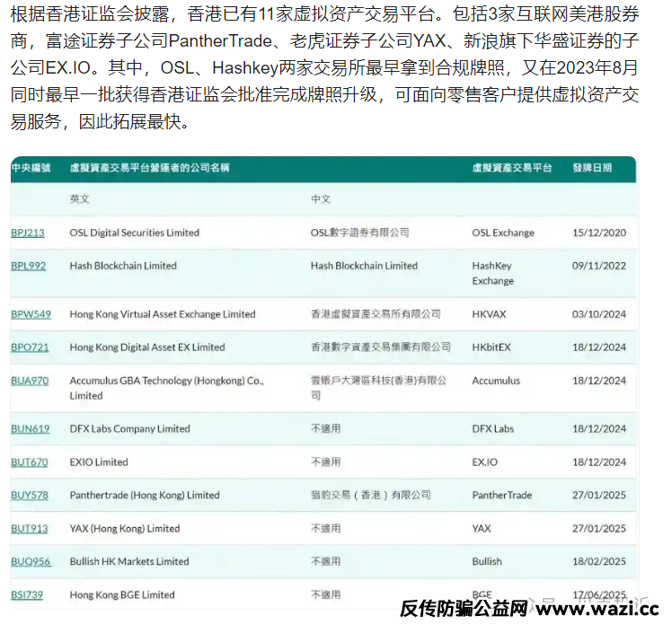Image resolution: width=672 pixels, height=633 pixels.
Task: Open the BUA970 Accumulus license link
Action: [x=30, y=381]
